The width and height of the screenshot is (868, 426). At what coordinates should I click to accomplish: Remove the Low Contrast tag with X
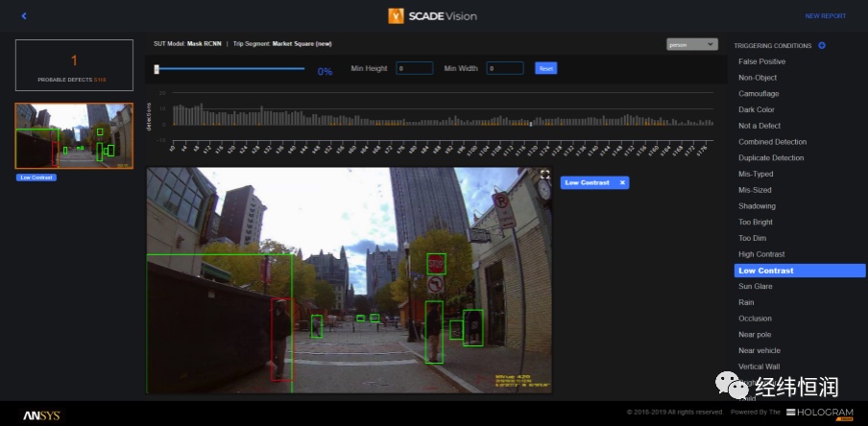point(622,182)
